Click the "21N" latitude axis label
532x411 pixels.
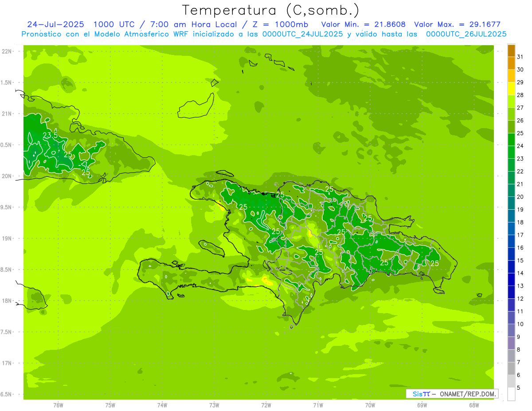click(7, 114)
